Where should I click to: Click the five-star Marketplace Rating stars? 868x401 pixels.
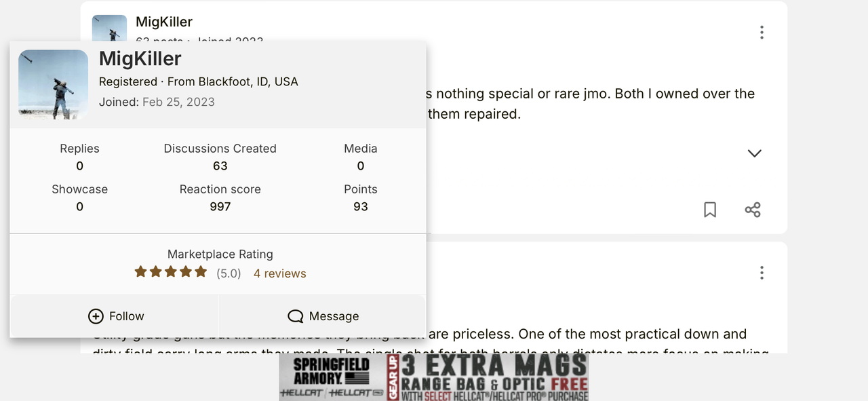[171, 272]
